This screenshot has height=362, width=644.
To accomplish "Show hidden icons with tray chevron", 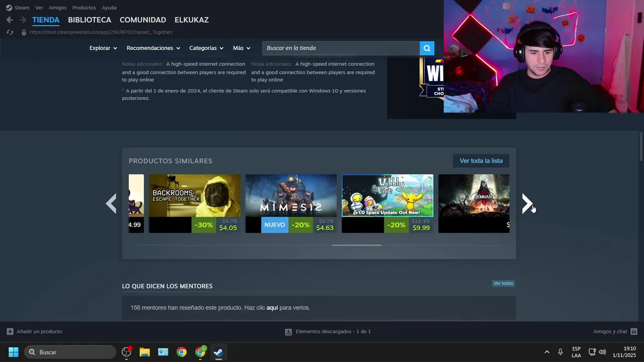I will 547,352.
